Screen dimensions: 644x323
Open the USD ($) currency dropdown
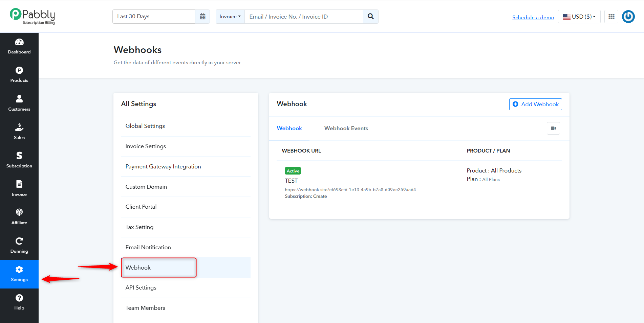tap(579, 17)
